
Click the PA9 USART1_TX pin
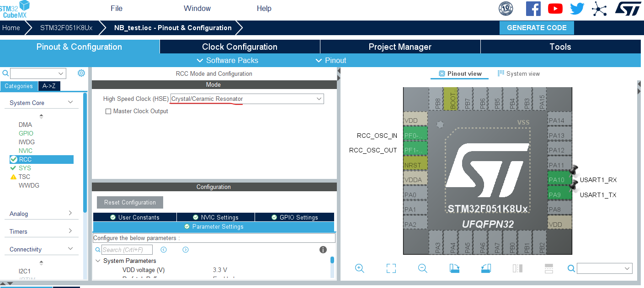click(x=560, y=194)
